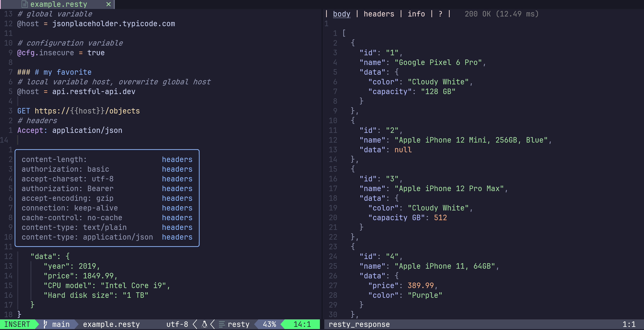Click the git branch icon in statusline
Screen dimensions: 644x330
point(45,324)
